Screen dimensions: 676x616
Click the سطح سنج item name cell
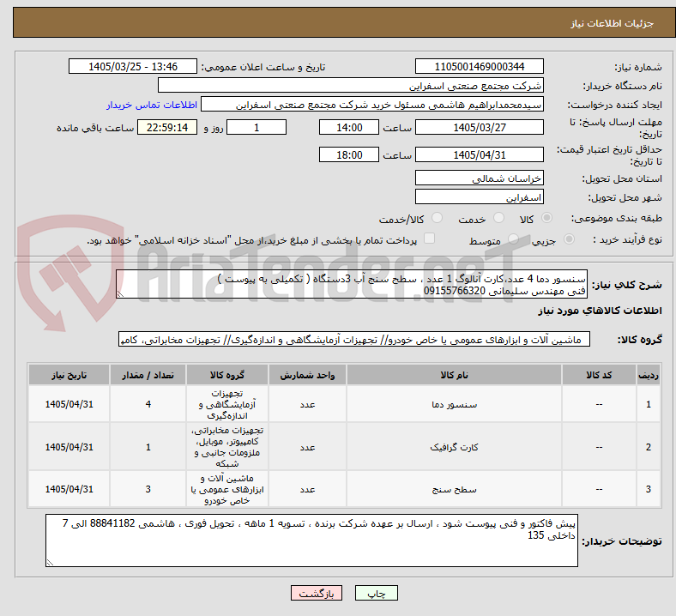point(454,489)
